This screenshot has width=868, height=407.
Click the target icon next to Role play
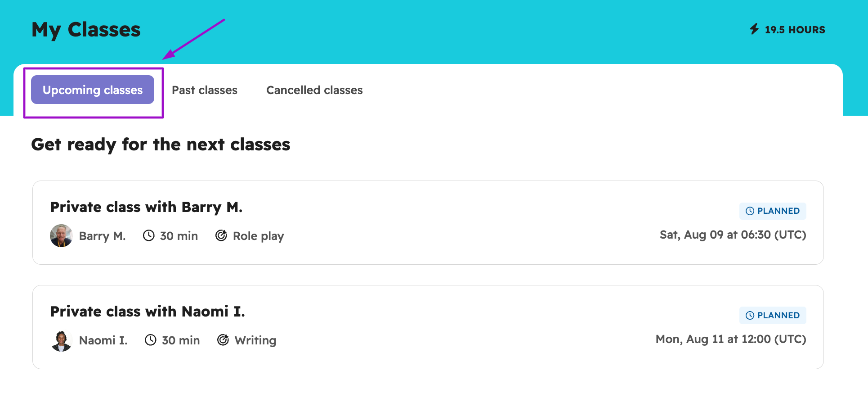[221, 235]
